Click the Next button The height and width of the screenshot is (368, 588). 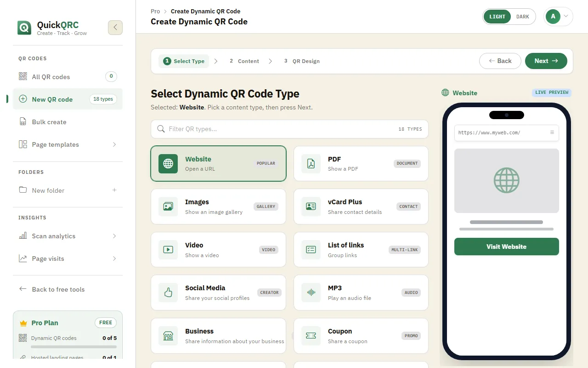[x=546, y=61]
